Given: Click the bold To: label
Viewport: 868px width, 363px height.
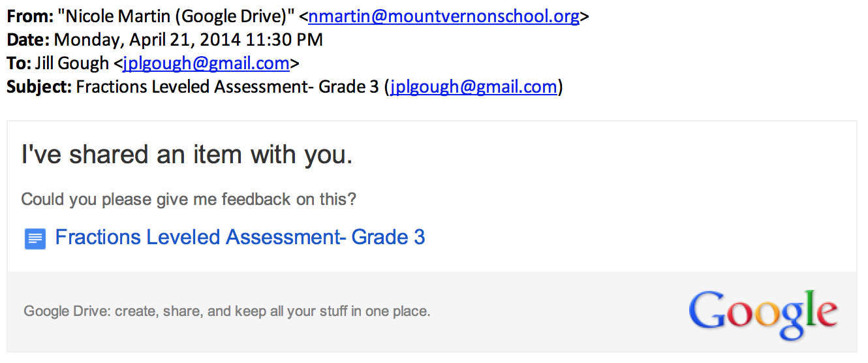Looking at the screenshot, I should pyautogui.click(x=18, y=63).
